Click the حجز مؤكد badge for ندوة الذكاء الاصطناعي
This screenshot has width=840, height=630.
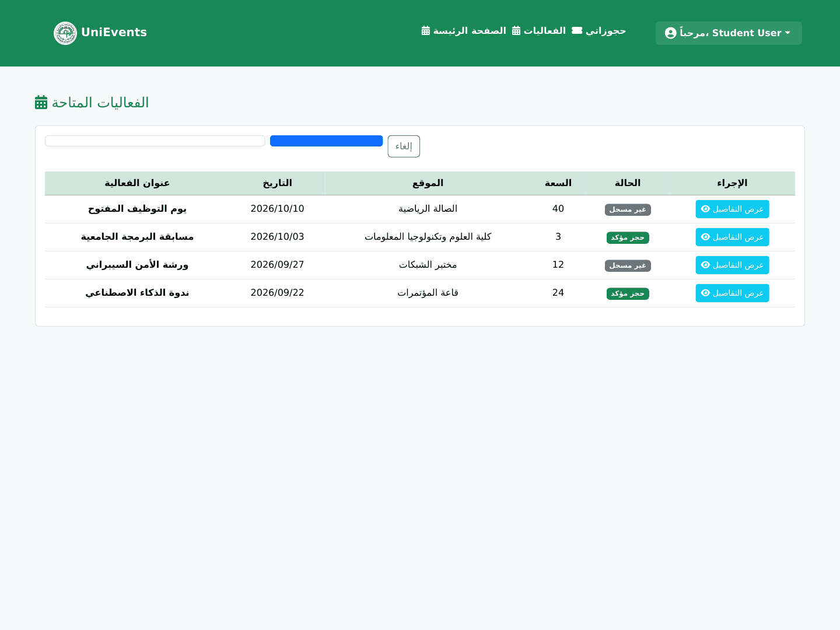[628, 293]
